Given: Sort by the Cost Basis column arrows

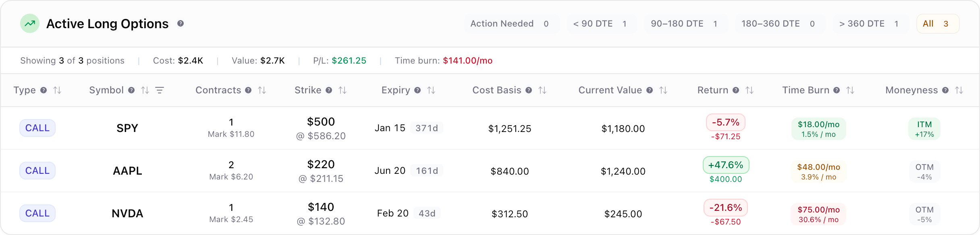Looking at the screenshot, I should [x=542, y=91].
